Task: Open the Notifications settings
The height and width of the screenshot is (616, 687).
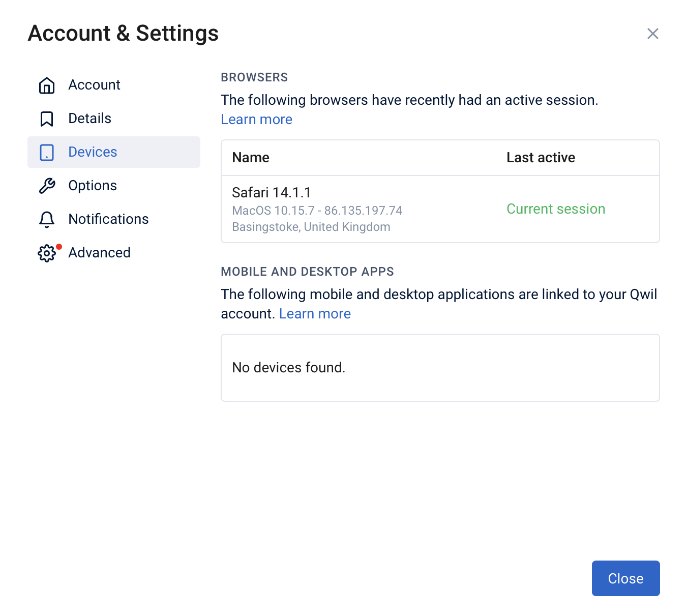Action: (x=114, y=219)
